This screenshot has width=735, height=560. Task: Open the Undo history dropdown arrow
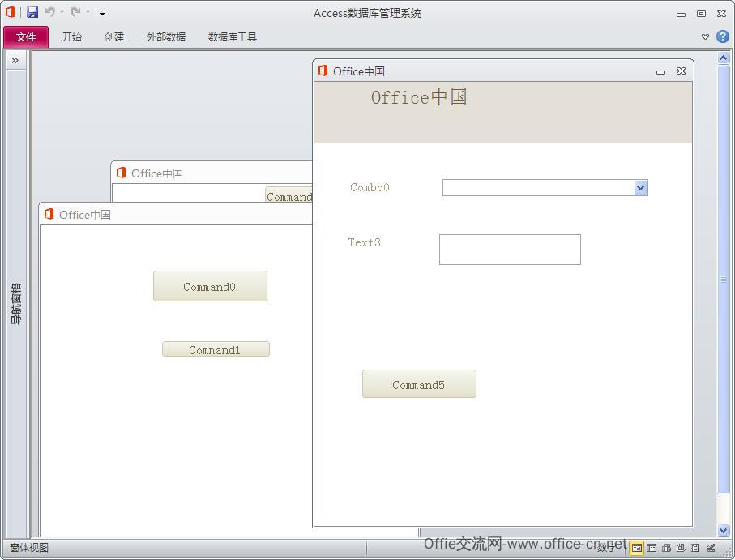click(62, 13)
